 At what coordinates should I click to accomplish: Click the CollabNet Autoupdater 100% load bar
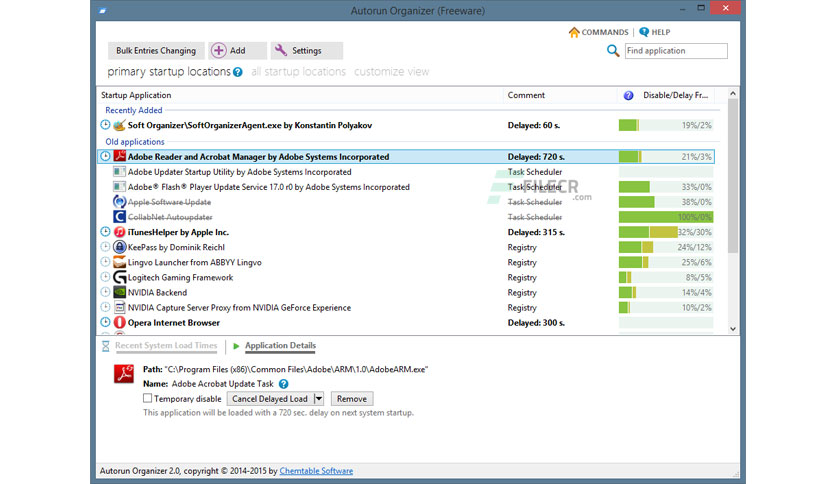point(666,217)
